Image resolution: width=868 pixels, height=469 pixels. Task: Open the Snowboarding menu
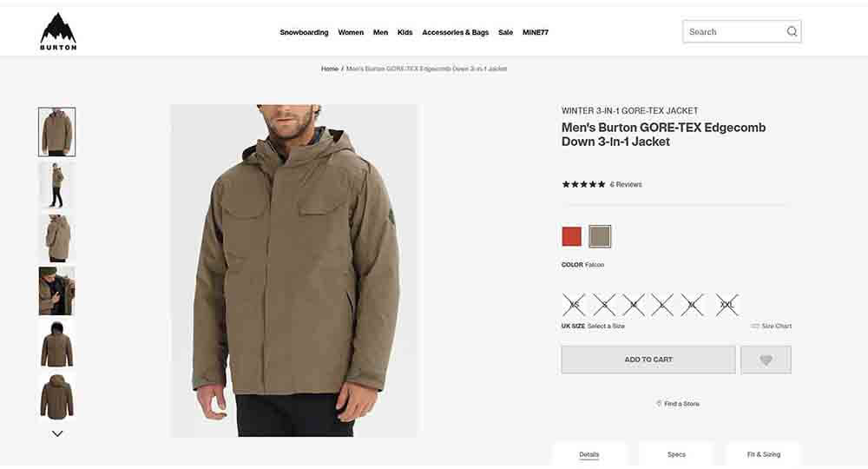304,32
